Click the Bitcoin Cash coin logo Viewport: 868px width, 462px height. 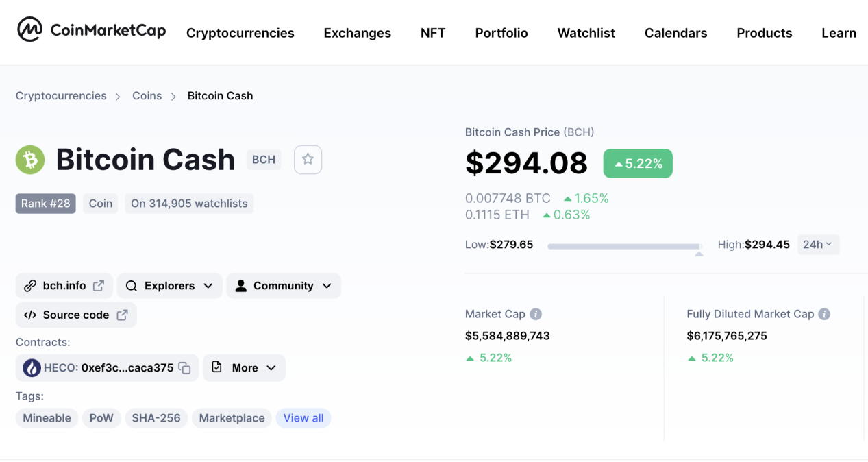(x=30, y=160)
